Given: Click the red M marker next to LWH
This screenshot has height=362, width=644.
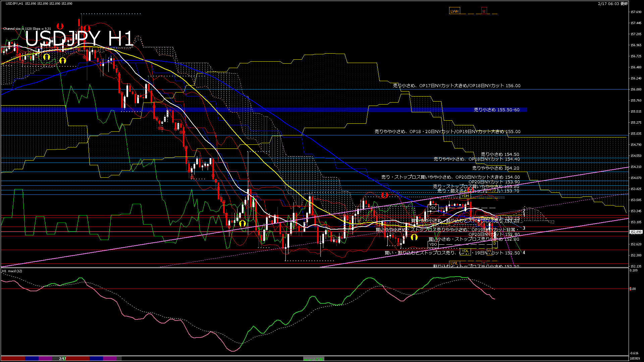Looking at the screenshot, I should click(x=484, y=11).
